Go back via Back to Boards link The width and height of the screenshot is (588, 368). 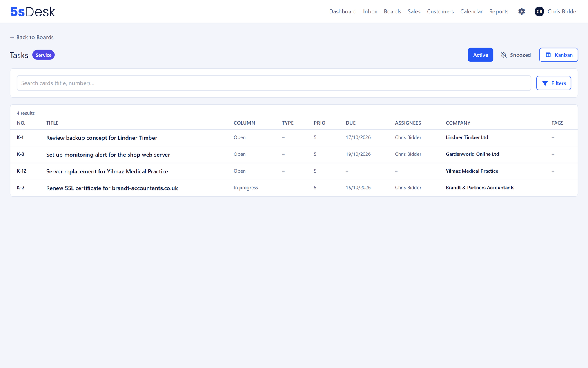32,37
